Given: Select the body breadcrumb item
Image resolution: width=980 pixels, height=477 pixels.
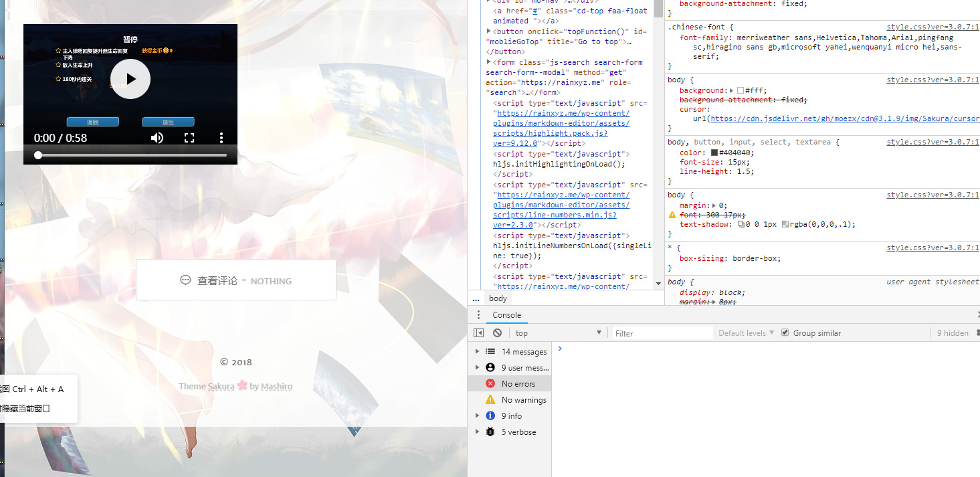Looking at the screenshot, I should (498, 298).
